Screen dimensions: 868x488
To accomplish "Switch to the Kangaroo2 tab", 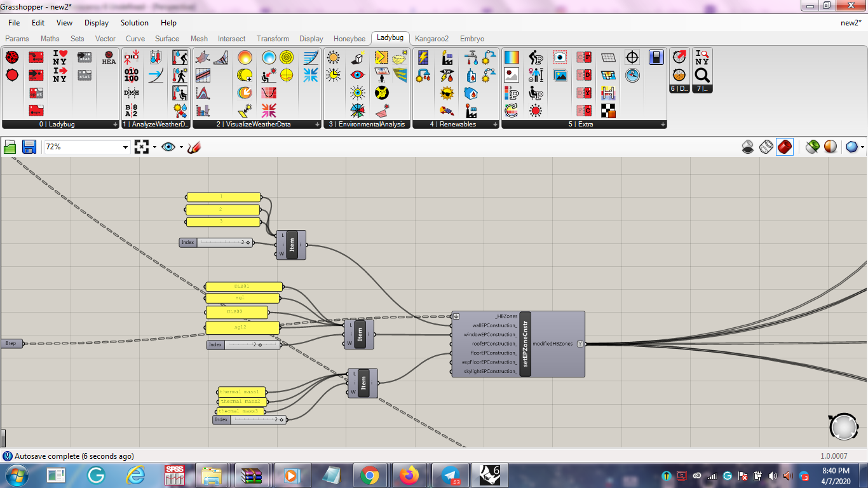I will [x=432, y=39].
